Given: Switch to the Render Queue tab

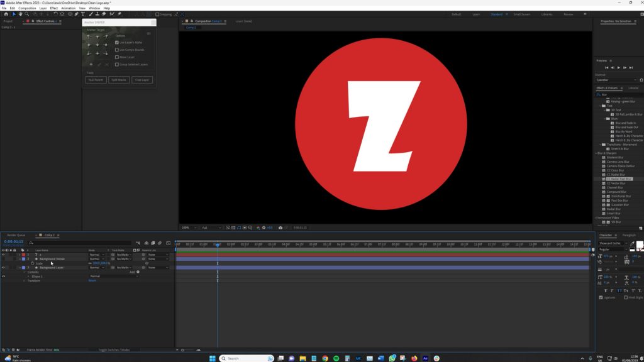Looking at the screenshot, I should point(16,235).
